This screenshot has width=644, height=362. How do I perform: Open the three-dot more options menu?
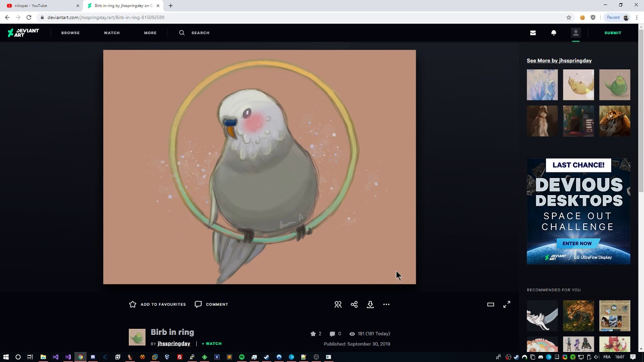pyautogui.click(x=386, y=304)
